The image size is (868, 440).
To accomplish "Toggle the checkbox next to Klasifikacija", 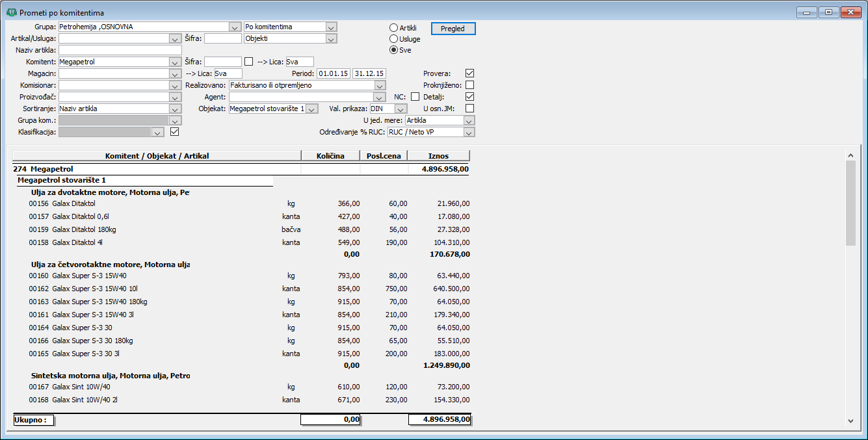I will [x=174, y=132].
